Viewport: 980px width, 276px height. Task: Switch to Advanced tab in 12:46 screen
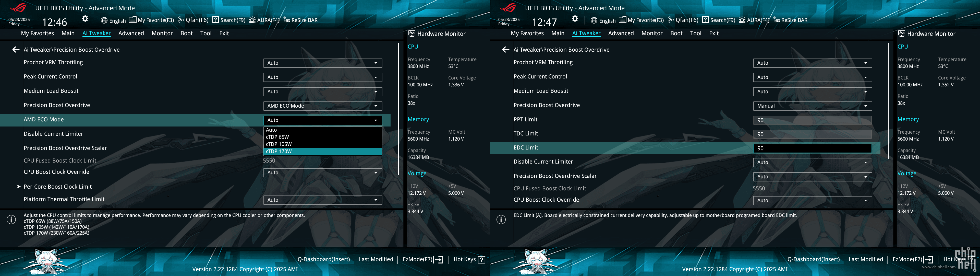(131, 33)
